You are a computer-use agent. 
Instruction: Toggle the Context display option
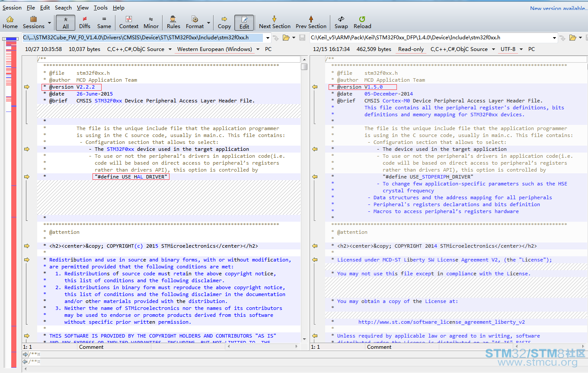point(129,22)
